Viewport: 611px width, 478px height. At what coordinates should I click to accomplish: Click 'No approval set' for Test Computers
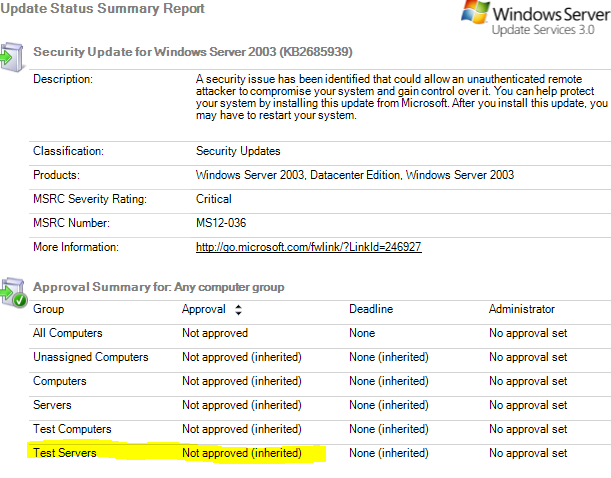528,429
